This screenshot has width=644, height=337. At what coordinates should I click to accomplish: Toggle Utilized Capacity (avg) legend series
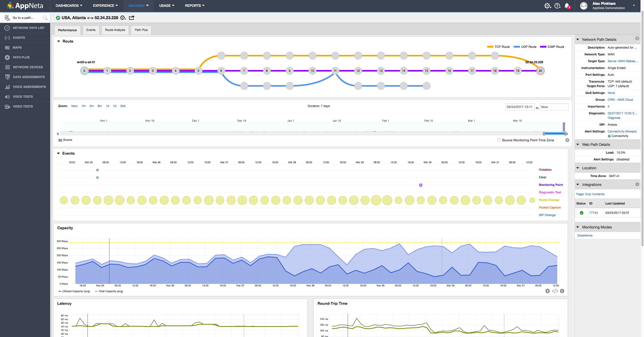76,291
